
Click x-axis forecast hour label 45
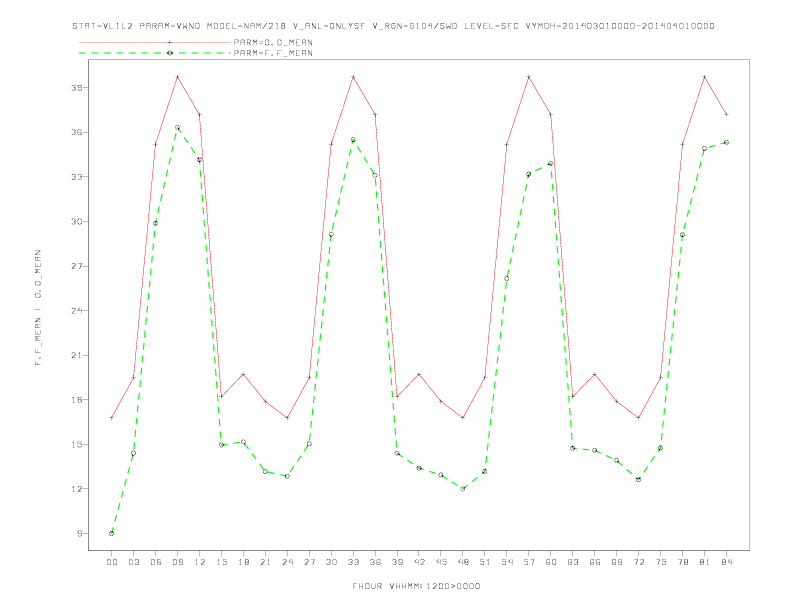(441, 562)
